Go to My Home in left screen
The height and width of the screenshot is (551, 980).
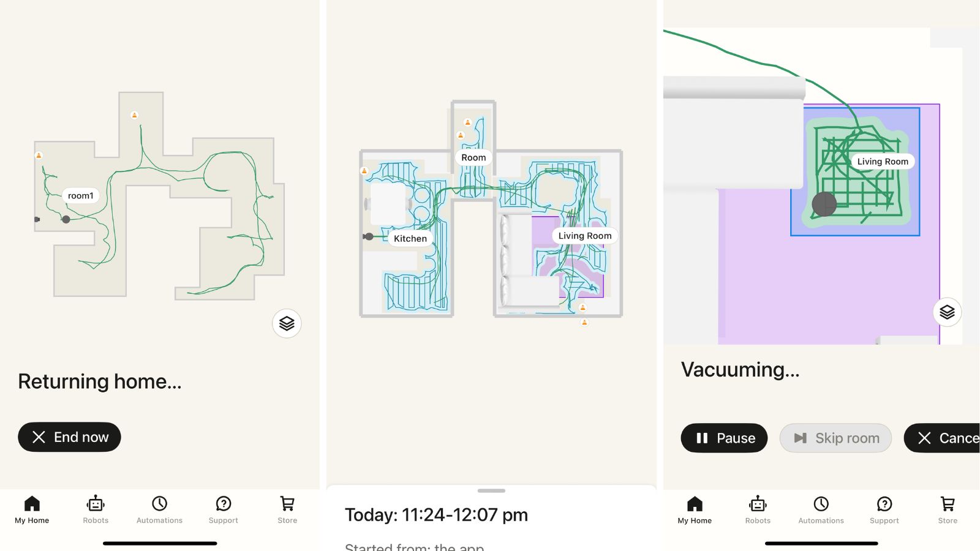(x=32, y=509)
